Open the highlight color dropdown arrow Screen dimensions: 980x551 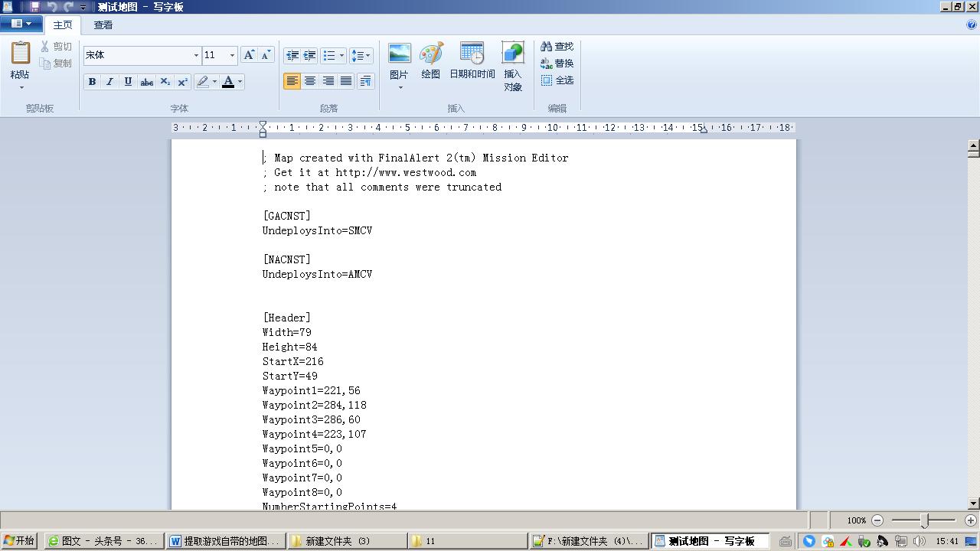pos(215,82)
